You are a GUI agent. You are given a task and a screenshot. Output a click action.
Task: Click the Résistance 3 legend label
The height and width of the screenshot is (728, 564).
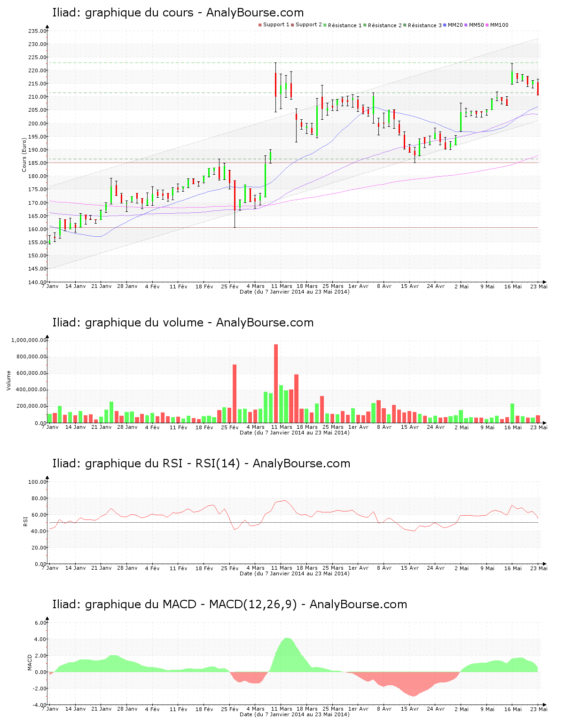[425, 25]
